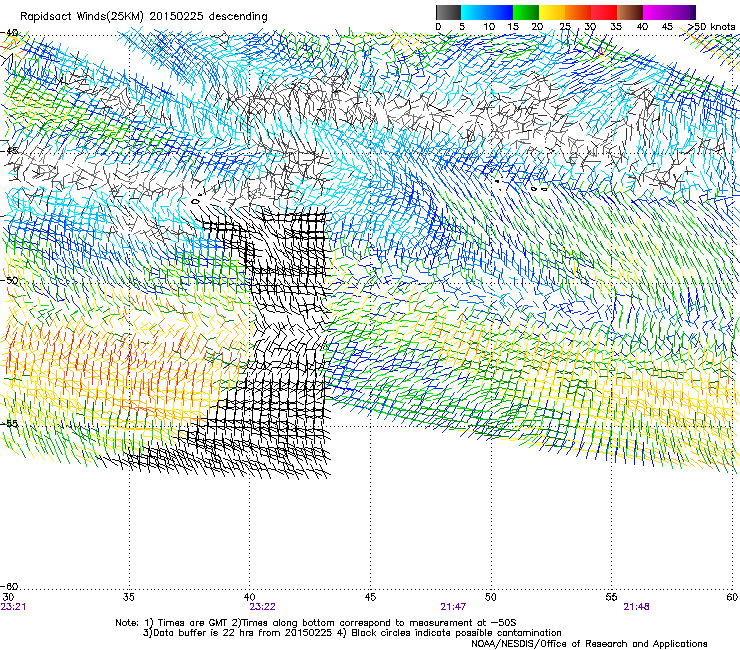This screenshot has width=740, height=650.
Task: Click the '25' label under the color legend
Action: click(565, 27)
